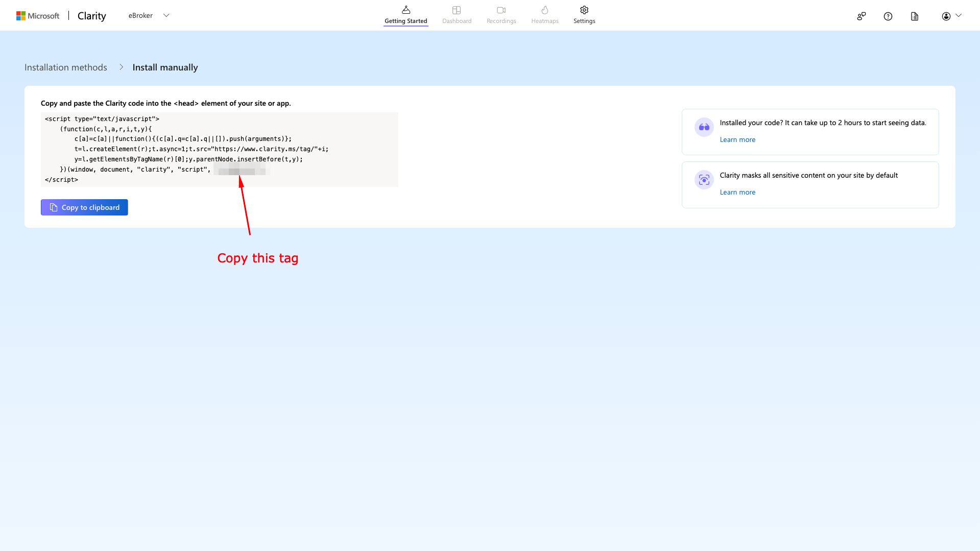Open the Recordings tab

pyautogui.click(x=501, y=15)
